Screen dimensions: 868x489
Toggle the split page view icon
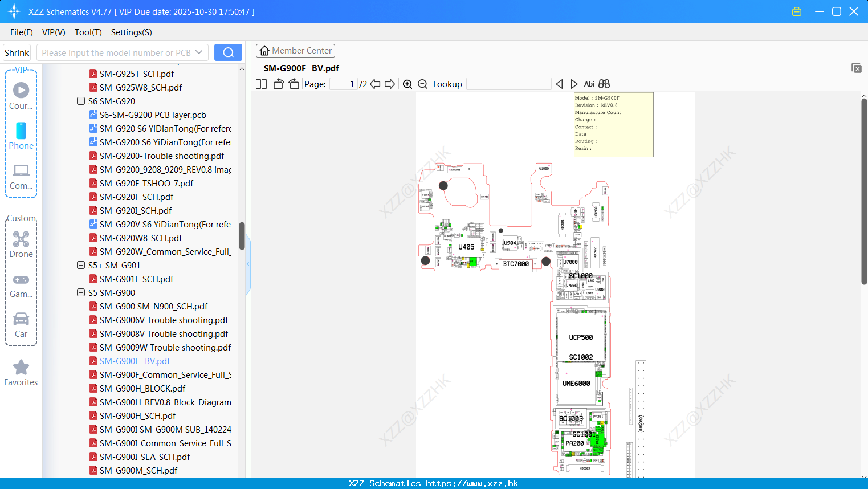(x=261, y=84)
